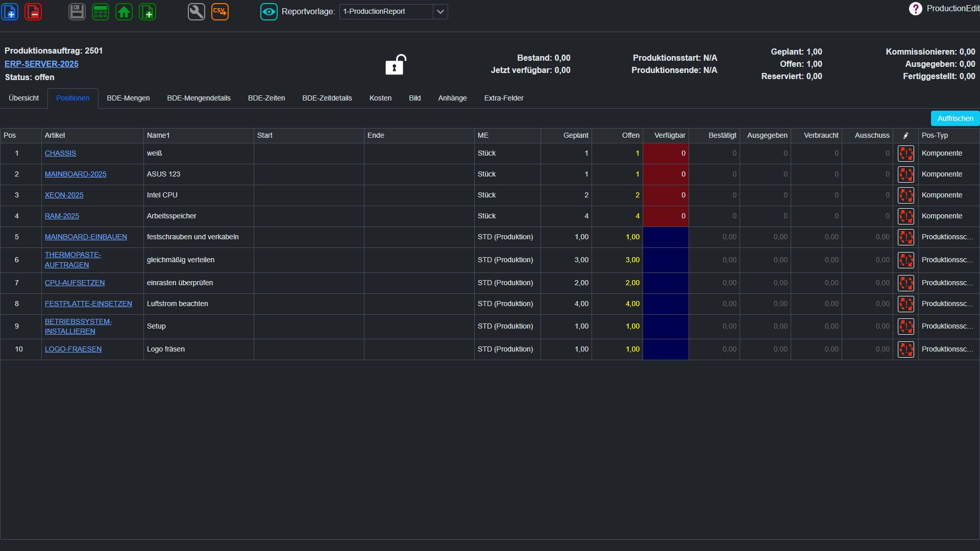Click the red delete document icon
Screen dimensions: 980x551
pyautogui.click(x=33, y=11)
